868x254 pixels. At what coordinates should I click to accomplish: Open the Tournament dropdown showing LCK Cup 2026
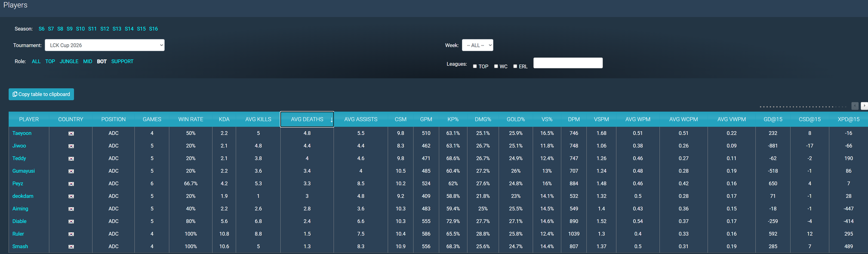click(105, 45)
